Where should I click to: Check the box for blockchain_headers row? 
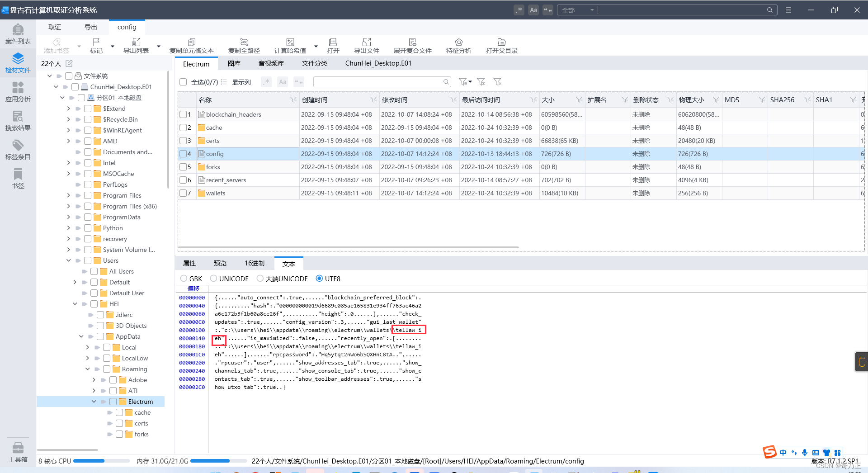coord(183,114)
